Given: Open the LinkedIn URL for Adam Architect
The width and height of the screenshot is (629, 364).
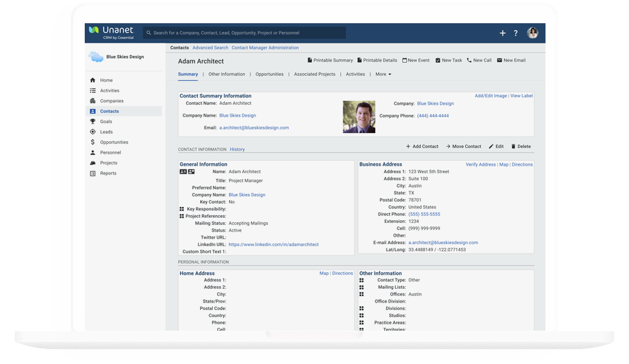Looking at the screenshot, I should coord(273,245).
